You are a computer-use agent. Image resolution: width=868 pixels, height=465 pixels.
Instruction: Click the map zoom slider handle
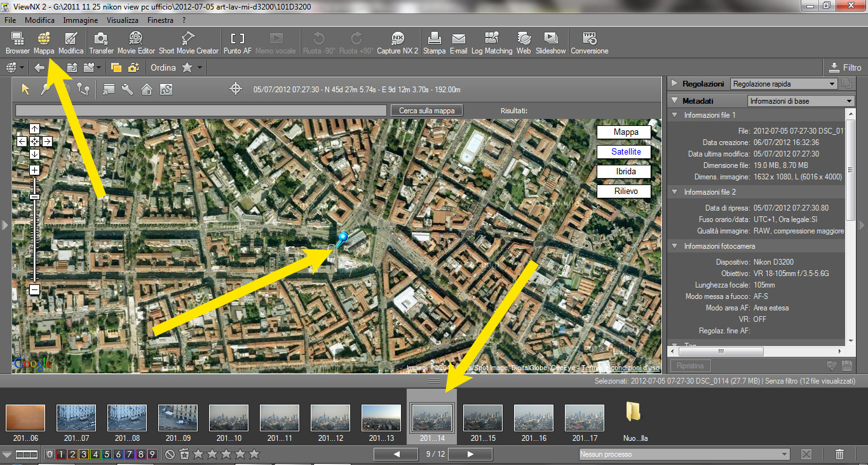pos(34,197)
